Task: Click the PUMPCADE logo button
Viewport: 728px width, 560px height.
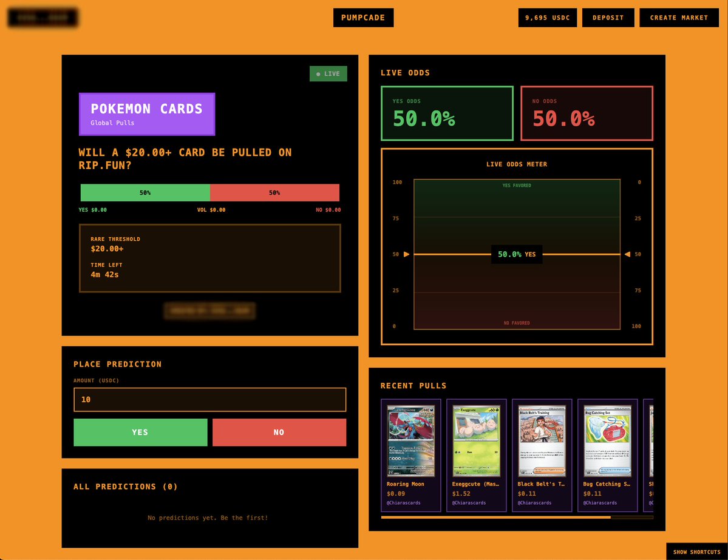Action: 363,18
